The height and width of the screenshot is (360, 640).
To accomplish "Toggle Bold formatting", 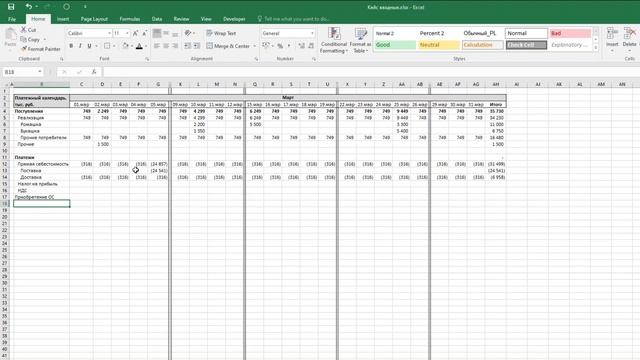I will [71, 46].
